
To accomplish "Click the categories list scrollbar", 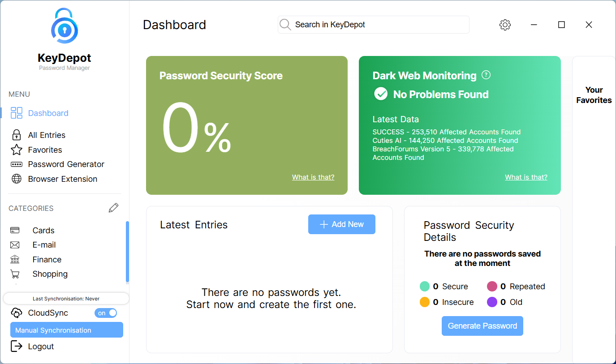I will coord(127,251).
